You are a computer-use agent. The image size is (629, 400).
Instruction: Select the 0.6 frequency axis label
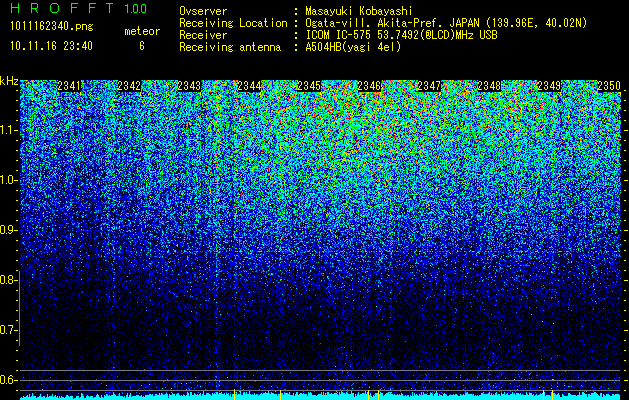click(7, 380)
